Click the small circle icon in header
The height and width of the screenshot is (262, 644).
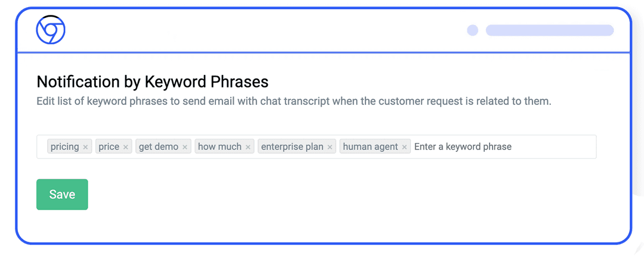[472, 30]
